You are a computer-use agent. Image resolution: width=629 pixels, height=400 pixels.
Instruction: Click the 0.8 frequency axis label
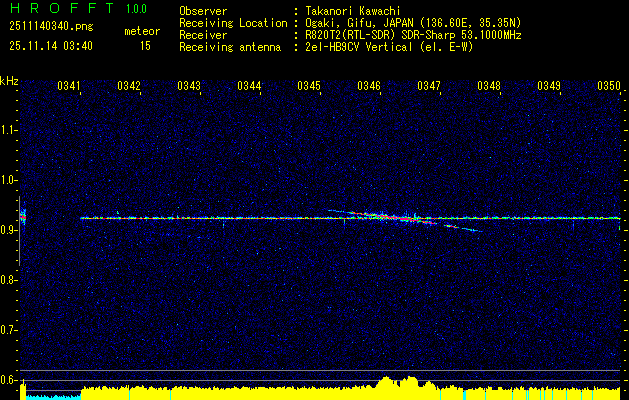coord(8,280)
